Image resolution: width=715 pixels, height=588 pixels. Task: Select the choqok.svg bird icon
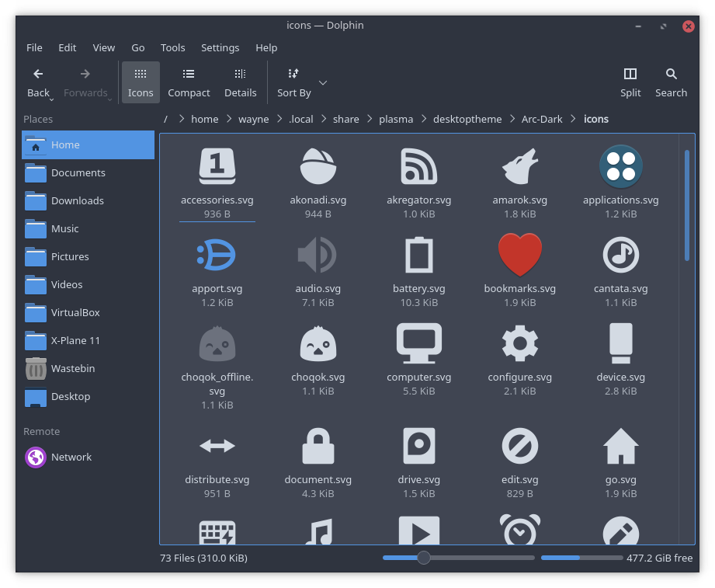point(318,343)
